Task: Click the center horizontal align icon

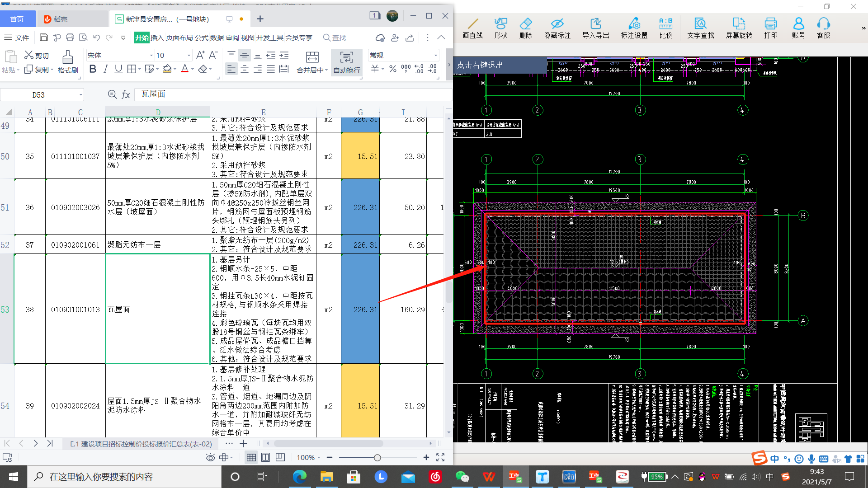Action: tap(245, 69)
